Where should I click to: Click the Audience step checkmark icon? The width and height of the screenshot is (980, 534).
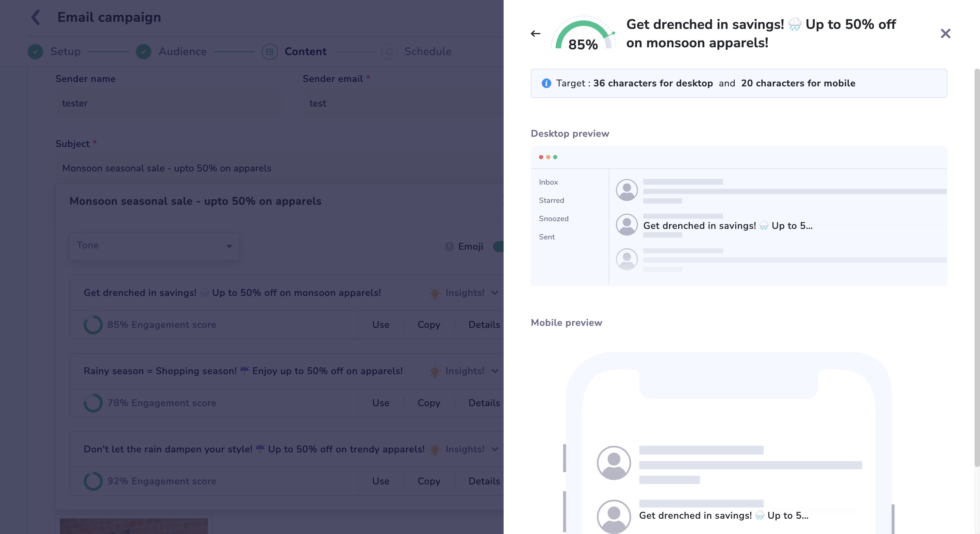[x=143, y=51]
